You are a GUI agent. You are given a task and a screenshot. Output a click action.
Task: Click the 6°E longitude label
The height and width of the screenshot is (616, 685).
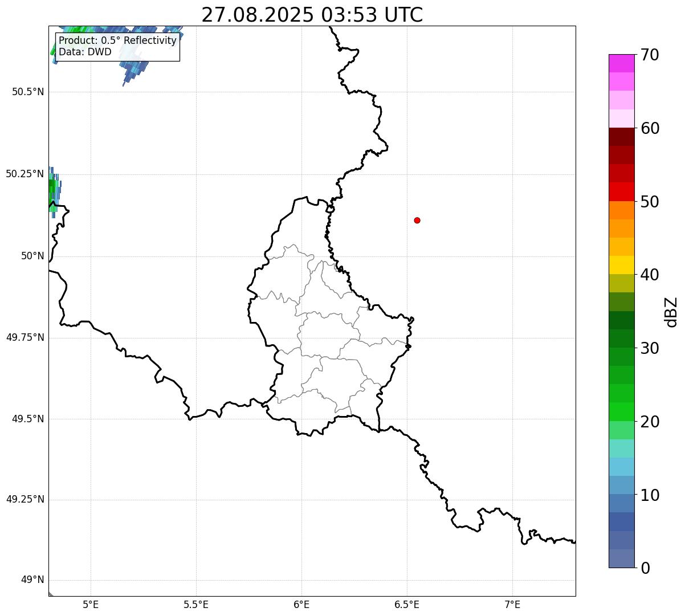click(301, 605)
